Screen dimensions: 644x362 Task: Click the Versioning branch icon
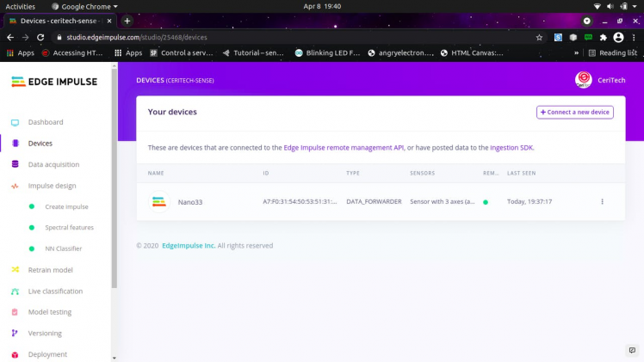tap(15, 333)
